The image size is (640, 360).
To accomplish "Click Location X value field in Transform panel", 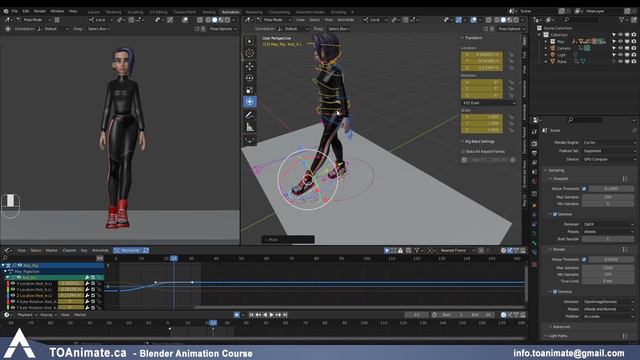I will point(482,54).
